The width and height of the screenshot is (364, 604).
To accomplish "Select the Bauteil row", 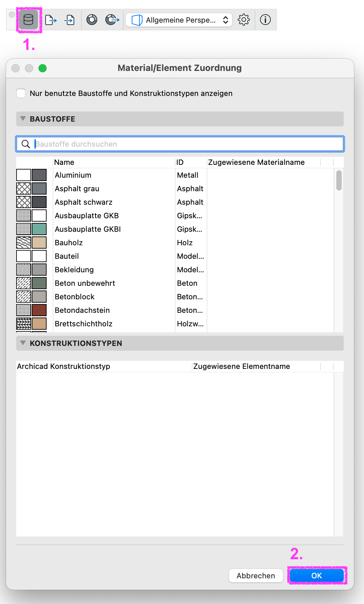I will [175, 256].
